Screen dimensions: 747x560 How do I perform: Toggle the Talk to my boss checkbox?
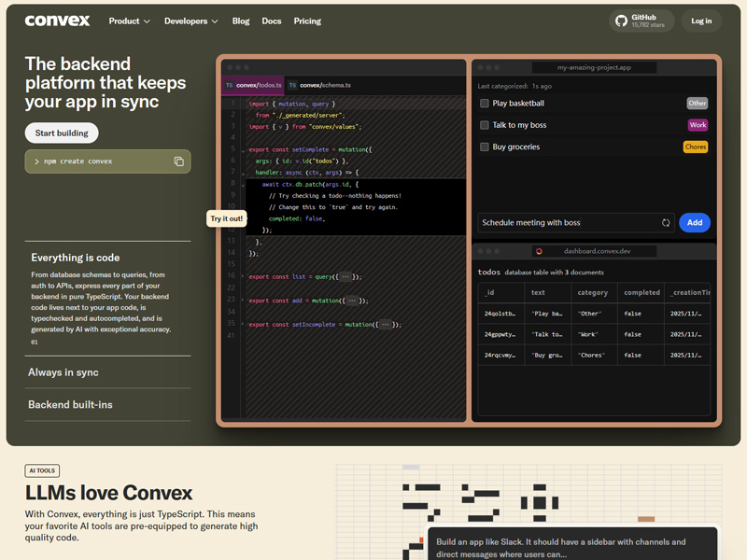coord(485,125)
